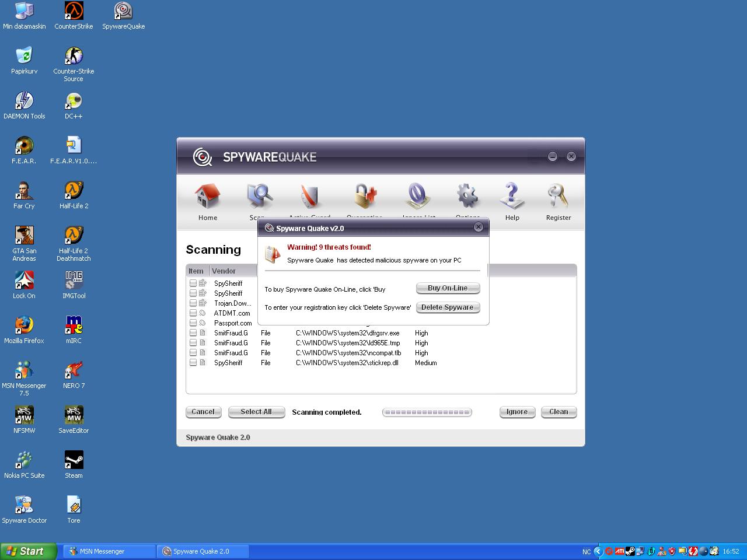The width and height of the screenshot is (747, 560).
Task: Tick the checkbox for ld965E.tmp row
Action: pos(193,343)
